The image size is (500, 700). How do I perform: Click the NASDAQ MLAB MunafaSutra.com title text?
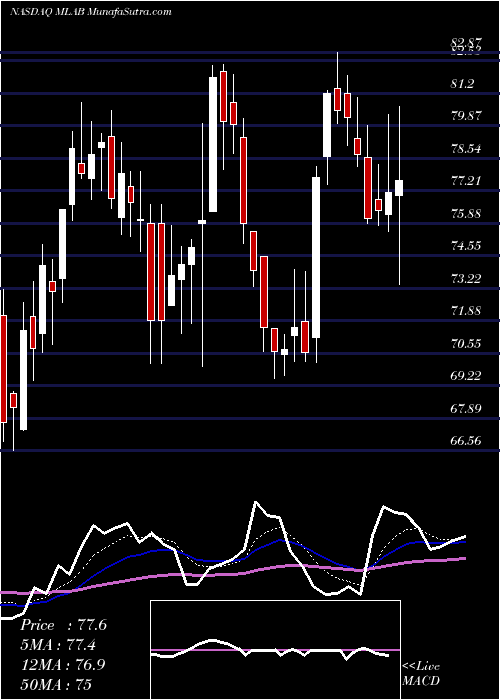(91, 12)
